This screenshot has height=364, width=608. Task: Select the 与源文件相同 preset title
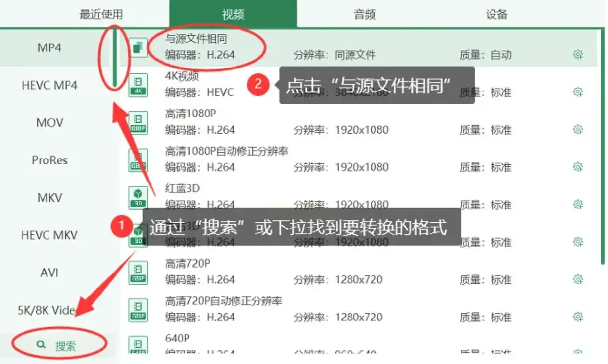click(196, 39)
